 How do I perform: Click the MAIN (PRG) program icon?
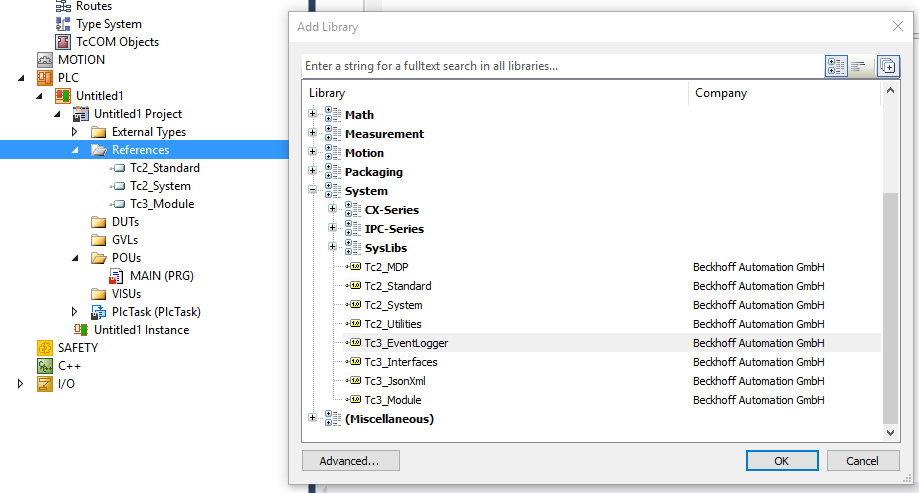pyautogui.click(x=116, y=276)
